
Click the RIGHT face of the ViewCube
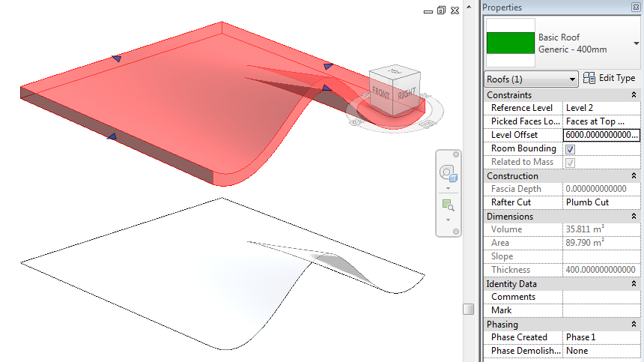tap(407, 93)
